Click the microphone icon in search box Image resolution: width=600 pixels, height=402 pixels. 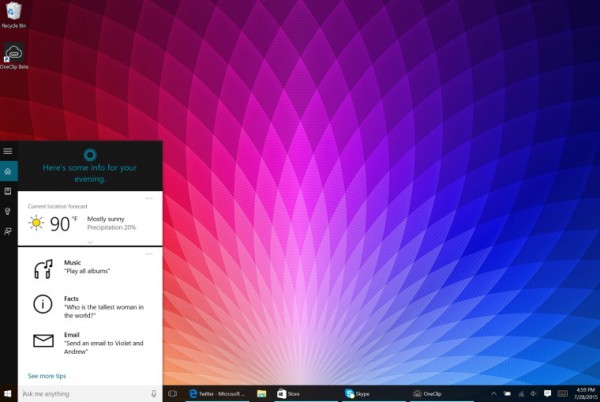(153, 394)
